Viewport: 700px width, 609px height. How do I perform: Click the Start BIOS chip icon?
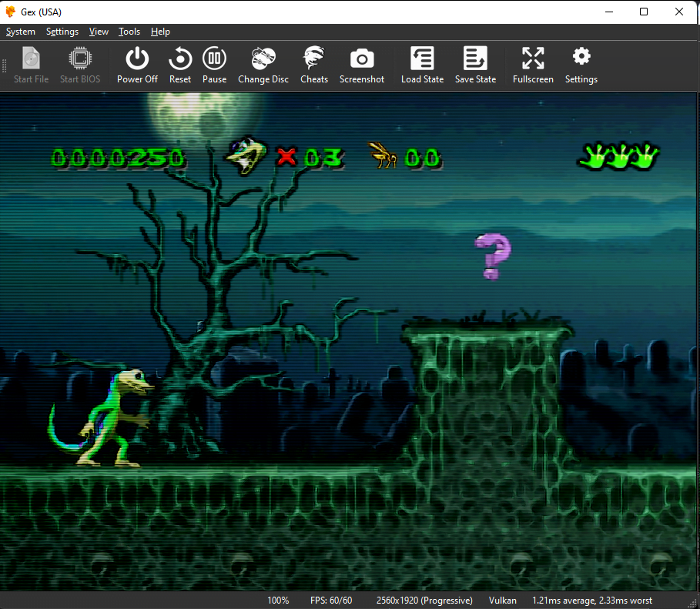[80, 65]
